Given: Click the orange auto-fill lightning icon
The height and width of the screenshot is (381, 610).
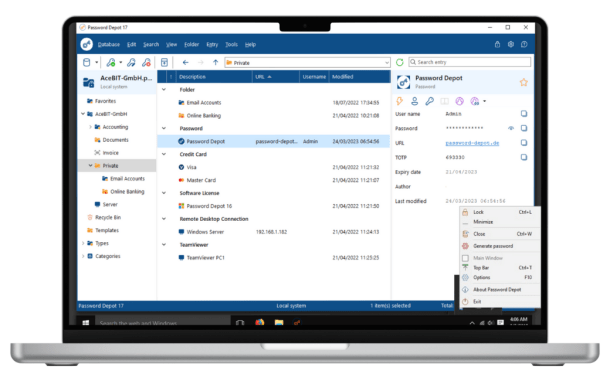Looking at the screenshot, I should (400, 101).
